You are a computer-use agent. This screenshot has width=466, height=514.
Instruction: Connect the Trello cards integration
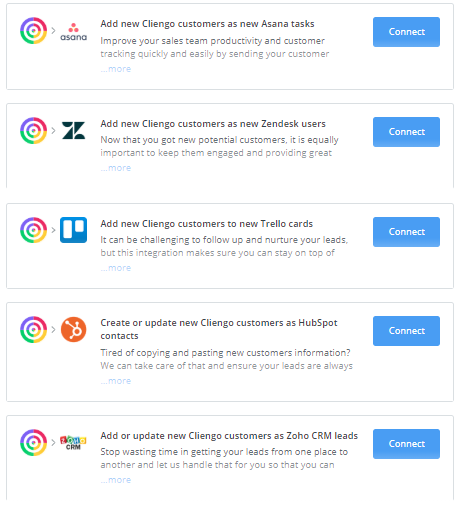pyautogui.click(x=406, y=232)
